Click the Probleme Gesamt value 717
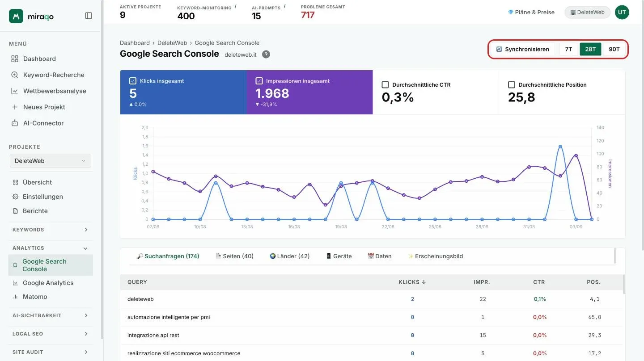The height and width of the screenshot is (361, 644). pos(308,15)
